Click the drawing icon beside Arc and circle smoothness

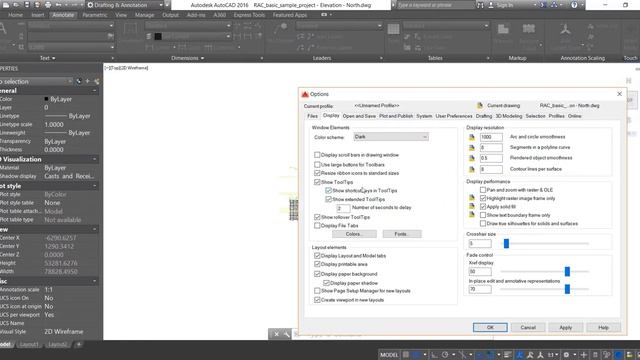[x=472, y=137]
